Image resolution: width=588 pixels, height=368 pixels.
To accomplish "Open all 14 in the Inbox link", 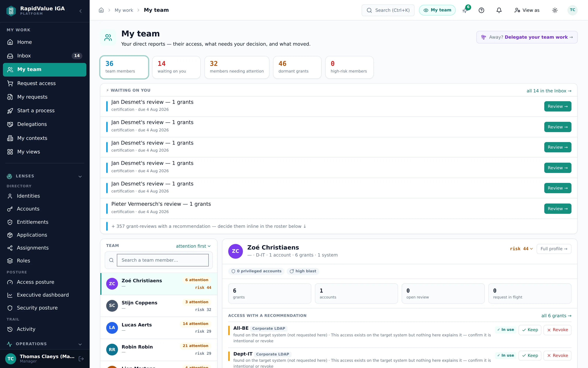I will [549, 91].
